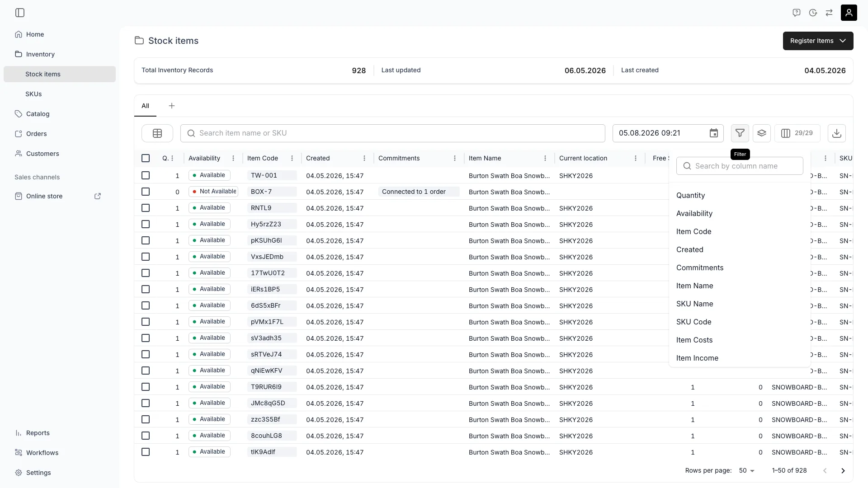868x488 pixels.
Task: Filter by Commitments column
Action: [x=740, y=267]
